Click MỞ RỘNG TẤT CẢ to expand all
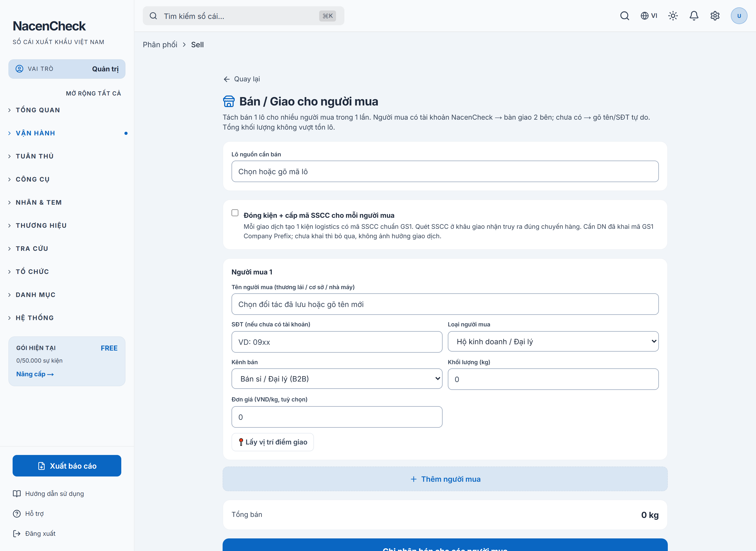The width and height of the screenshot is (756, 551). click(x=93, y=93)
